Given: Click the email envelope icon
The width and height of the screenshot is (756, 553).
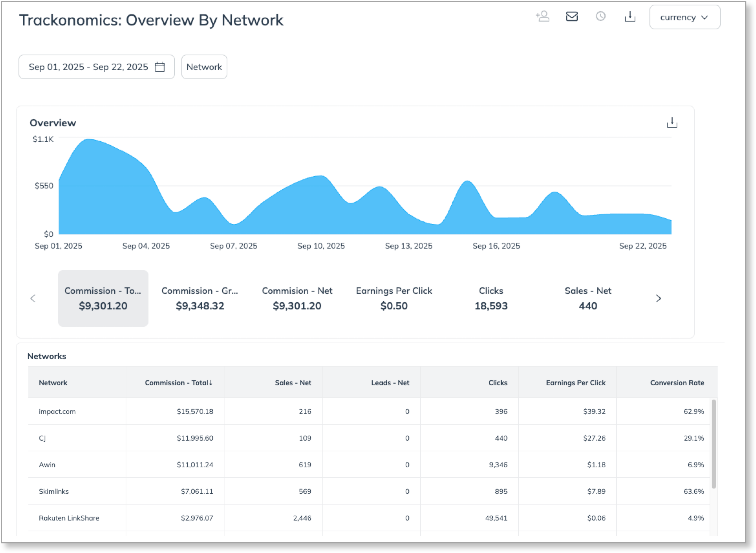Looking at the screenshot, I should click(572, 17).
